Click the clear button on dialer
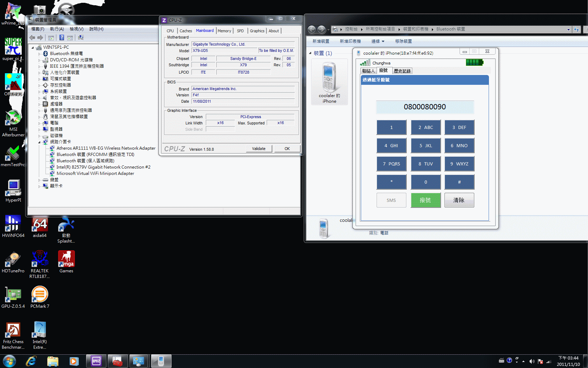Image resolution: width=588 pixels, height=368 pixels. [x=459, y=200]
